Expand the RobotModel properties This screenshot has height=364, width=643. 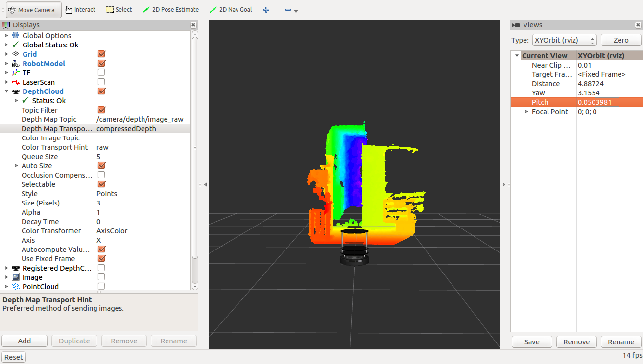pyautogui.click(x=6, y=63)
